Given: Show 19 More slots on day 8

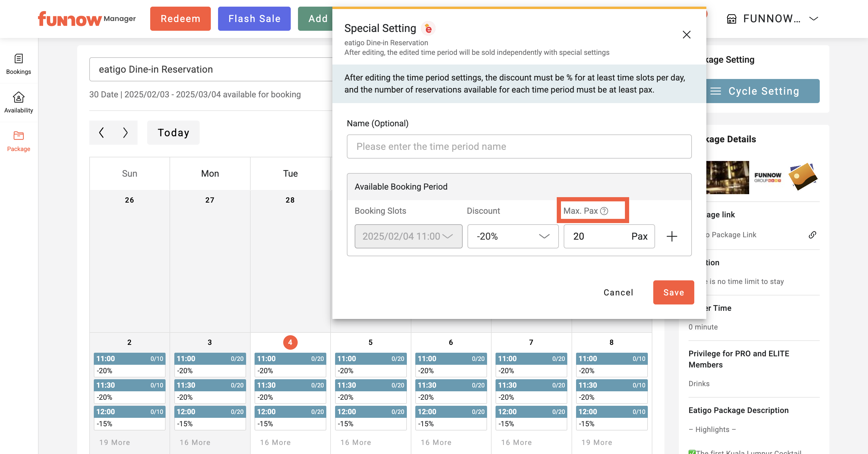Looking at the screenshot, I should click(597, 442).
